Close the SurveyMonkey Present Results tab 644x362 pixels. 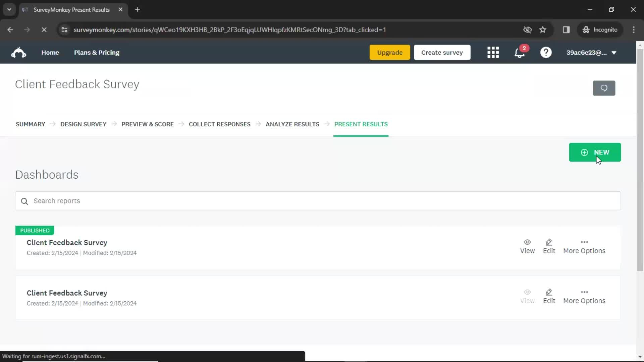click(120, 10)
